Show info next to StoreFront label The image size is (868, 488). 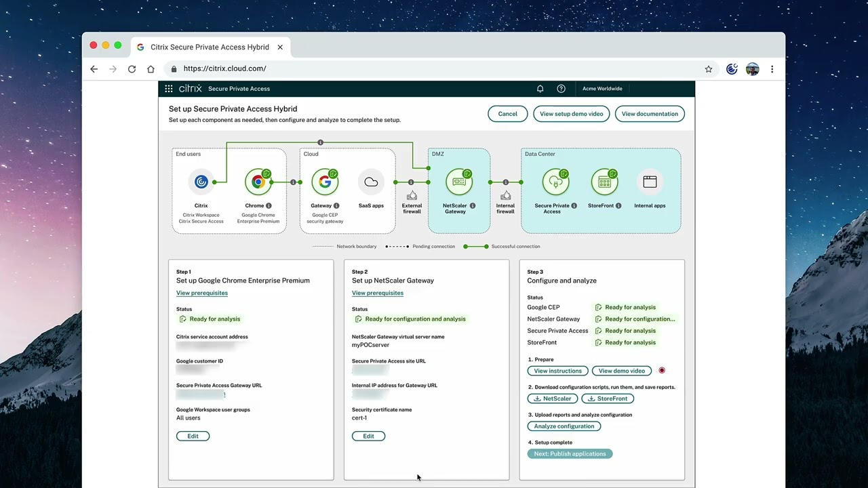coord(618,206)
